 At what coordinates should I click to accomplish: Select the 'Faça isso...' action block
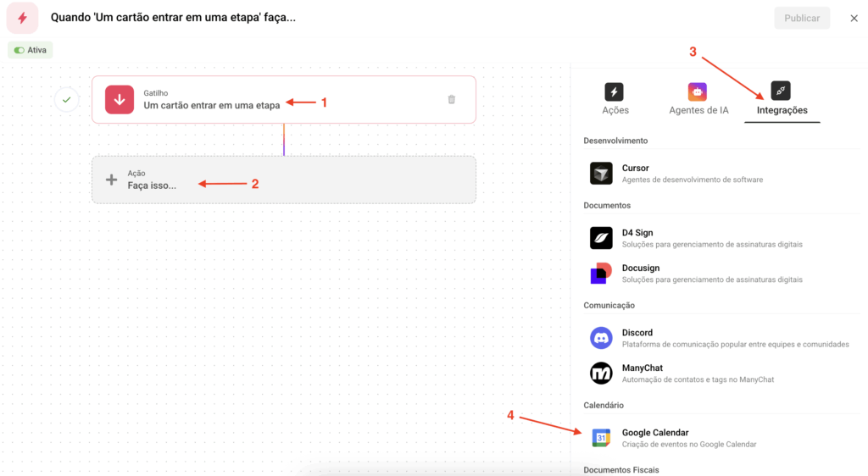coord(283,180)
